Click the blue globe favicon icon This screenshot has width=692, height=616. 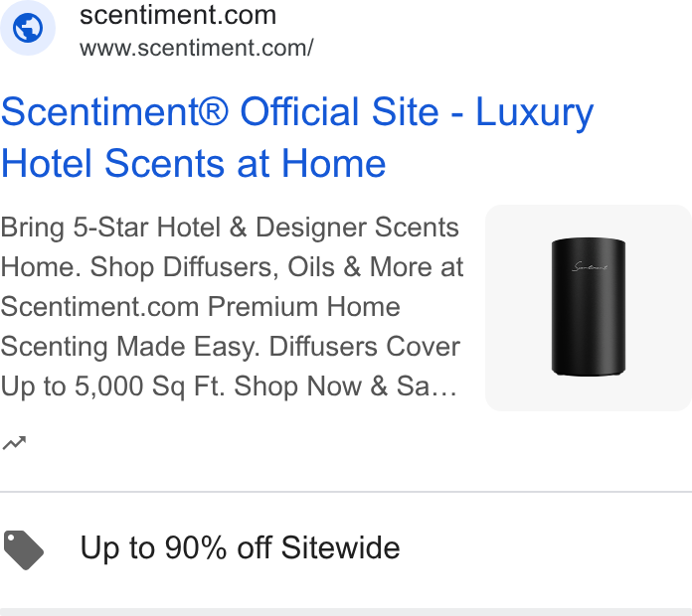click(28, 28)
